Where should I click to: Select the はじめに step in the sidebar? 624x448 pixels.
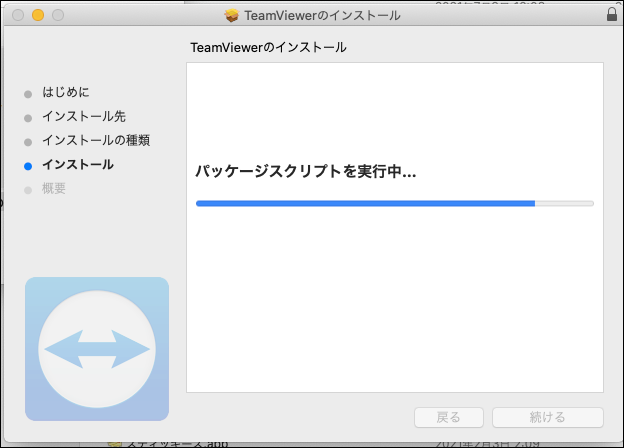point(66,92)
